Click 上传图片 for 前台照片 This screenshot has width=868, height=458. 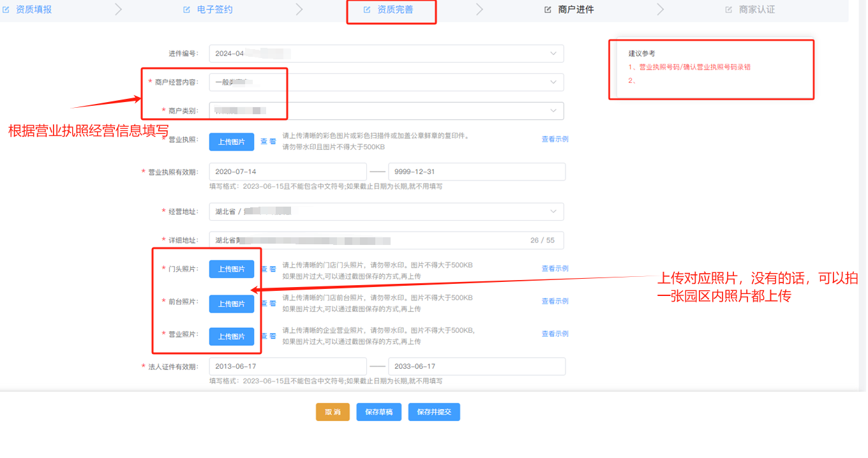[x=231, y=304]
